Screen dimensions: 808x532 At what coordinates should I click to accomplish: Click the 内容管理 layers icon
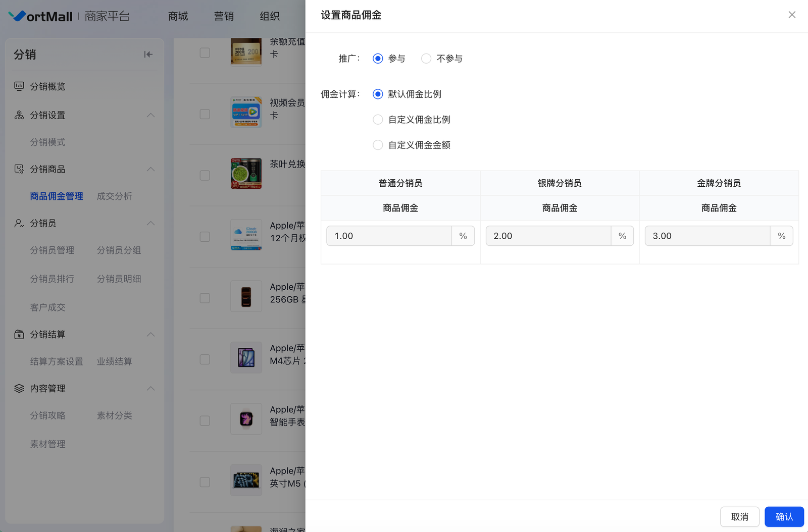point(19,388)
